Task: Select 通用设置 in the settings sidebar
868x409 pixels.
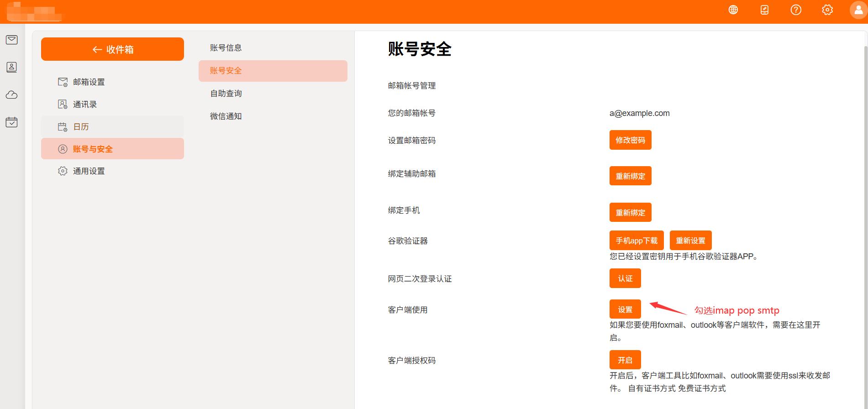Action: [89, 171]
